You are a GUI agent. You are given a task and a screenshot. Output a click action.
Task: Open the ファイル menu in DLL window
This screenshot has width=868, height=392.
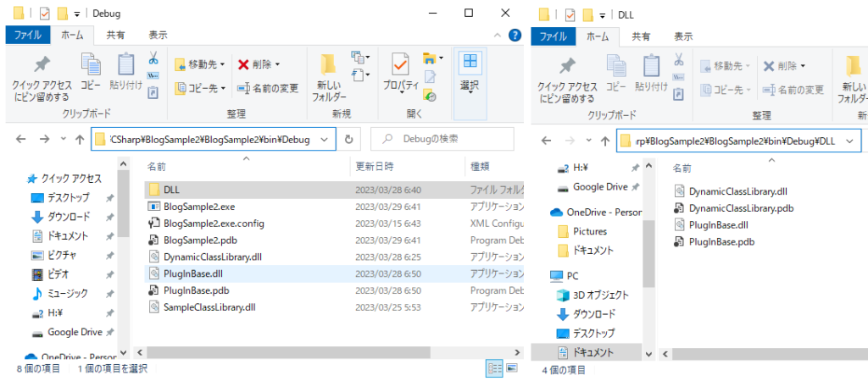553,36
